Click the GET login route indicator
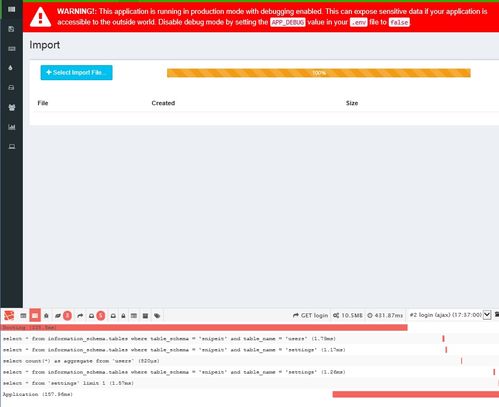Image resolution: width=499 pixels, height=407 pixels. pyautogui.click(x=310, y=315)
